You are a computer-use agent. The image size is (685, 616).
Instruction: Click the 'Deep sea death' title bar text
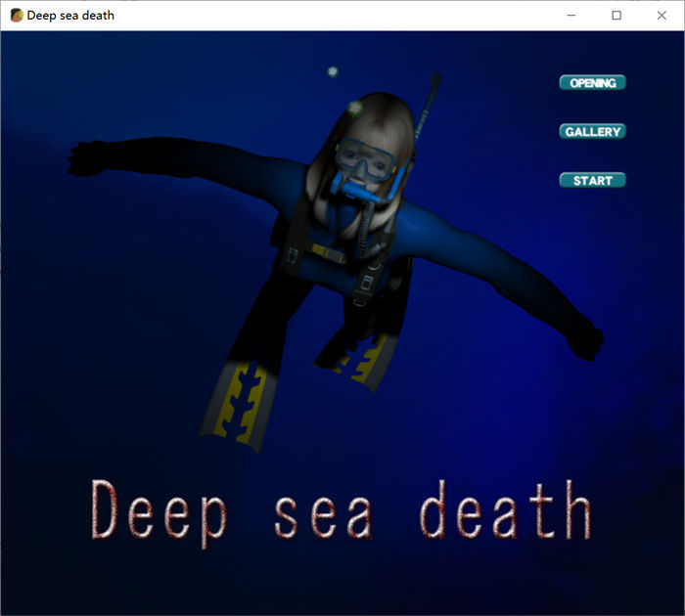point(70,16)
